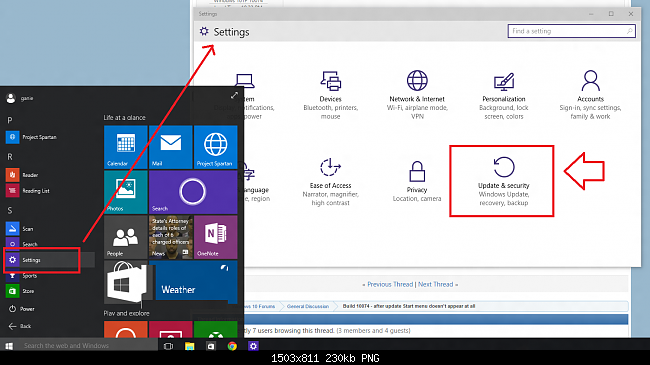The height and width of the screenshot is (365, 650).
Task: Click General Discussion breadcrumb link
Action: pos(308,307)
